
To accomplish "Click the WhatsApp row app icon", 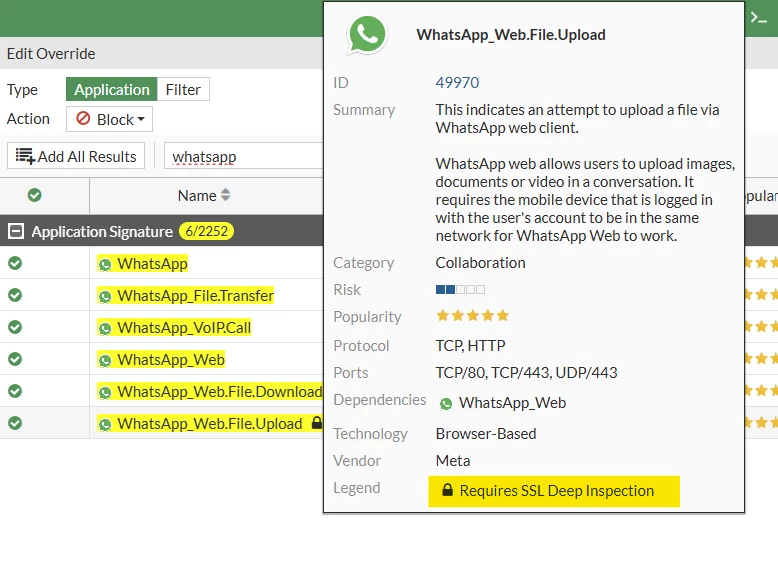I will (x=105, y=264).
